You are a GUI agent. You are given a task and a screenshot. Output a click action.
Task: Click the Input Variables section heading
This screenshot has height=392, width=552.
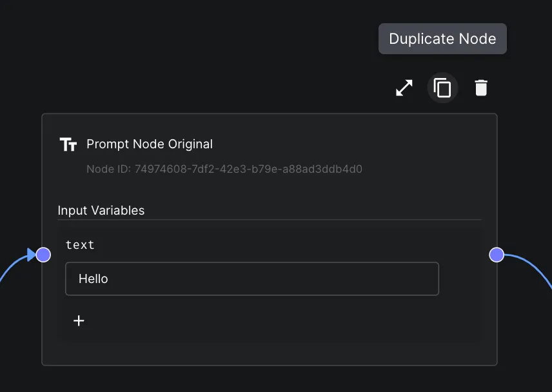coord(101,210)
